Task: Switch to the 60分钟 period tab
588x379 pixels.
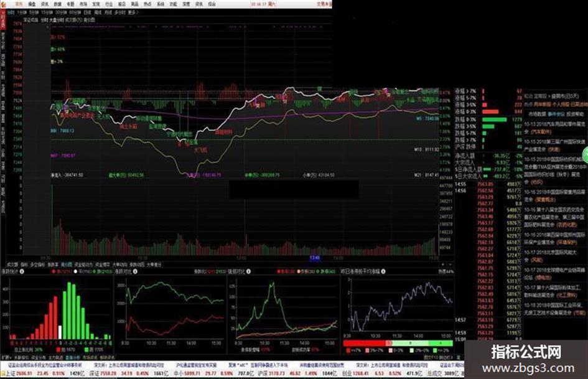Action: 75,12
